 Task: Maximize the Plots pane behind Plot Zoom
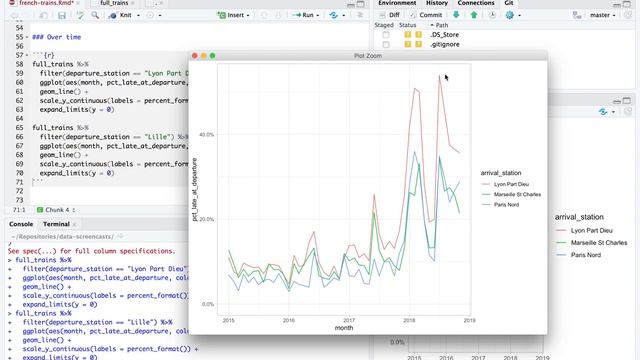click(627, 100)
